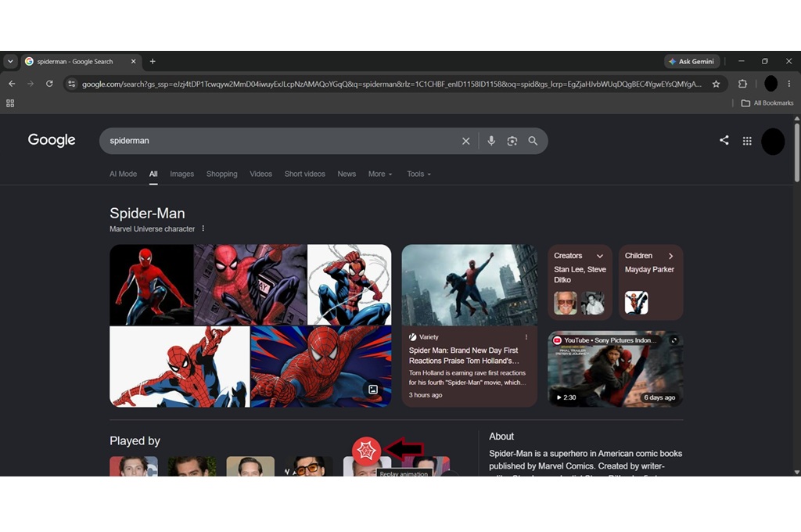The width and height of the screenshot is (801, 532).
Task: Open a new browser tab
Action: pos(153,61)
